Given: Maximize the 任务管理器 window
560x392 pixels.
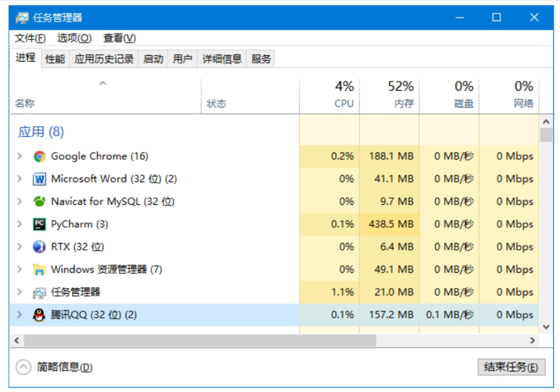Looking at the screenshot, I should tap(496, 18).
